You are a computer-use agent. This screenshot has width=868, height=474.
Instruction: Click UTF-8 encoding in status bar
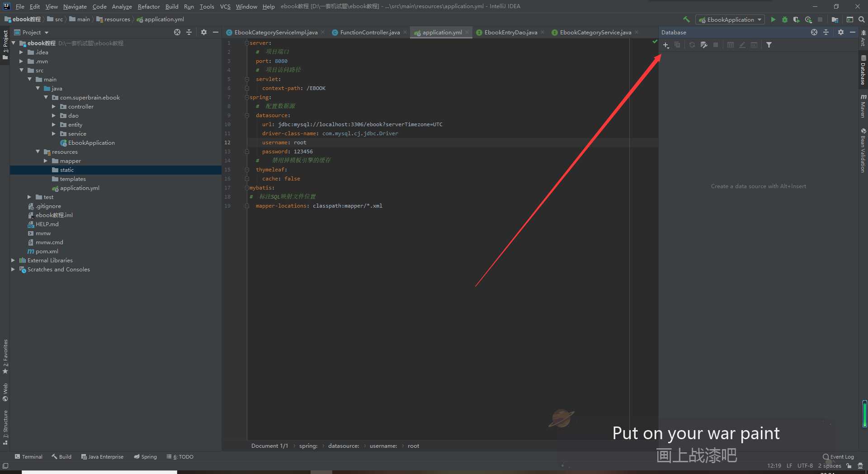tap(805, 465)
